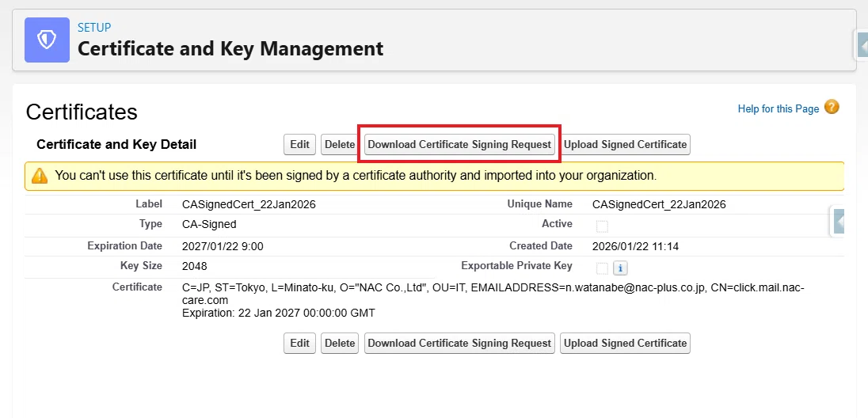Click the SETUP breadcrumb text
868x418 pixels.
point(94,27)
